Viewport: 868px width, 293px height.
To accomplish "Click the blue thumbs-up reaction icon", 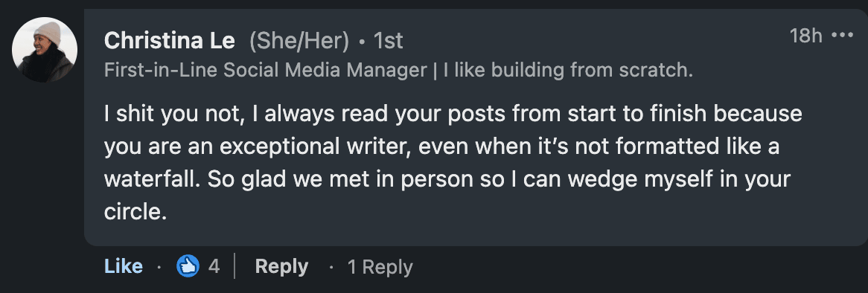I will (x=188, y=266).
